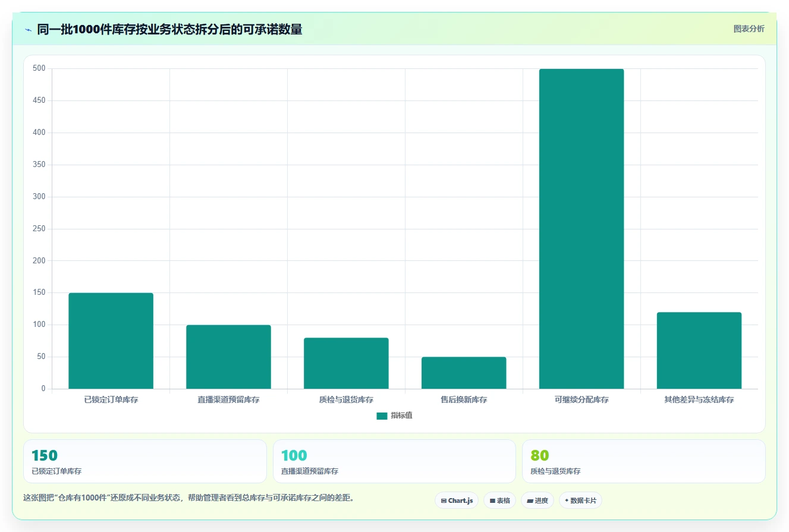Click the 指标值 legend label

coord(401,415)
